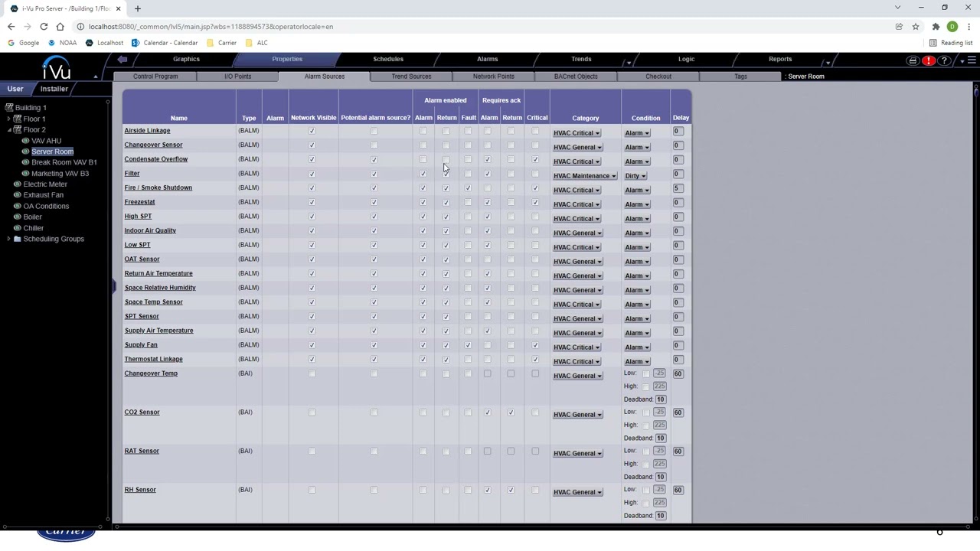Open the red alarm notification icon
Screen dimensions: 980x551
(929, 60)
